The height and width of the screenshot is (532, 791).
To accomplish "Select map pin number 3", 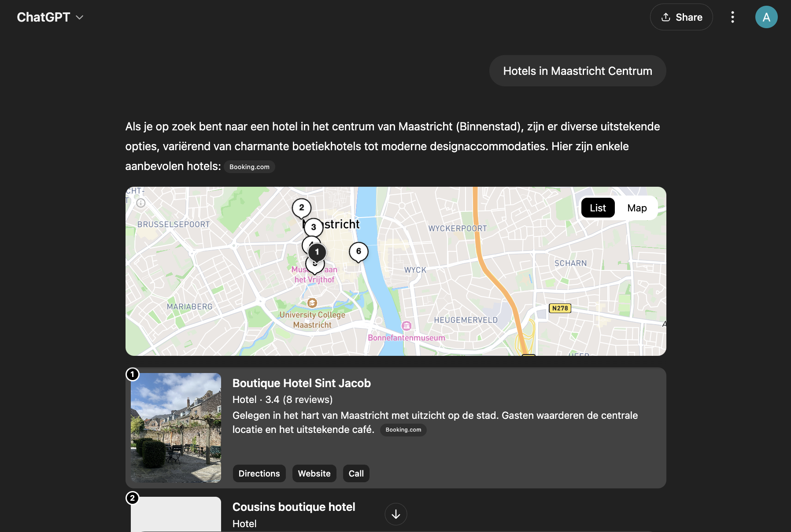I will (x=314, y=227).
